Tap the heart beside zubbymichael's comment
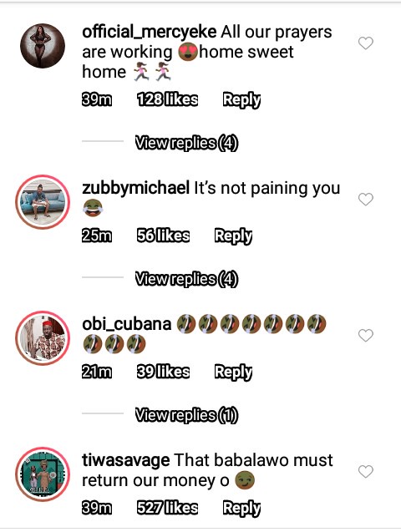 click(366, 199)
